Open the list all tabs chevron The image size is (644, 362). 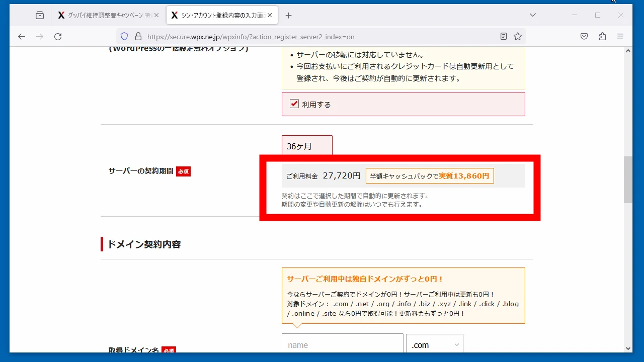tap(533, 15)
